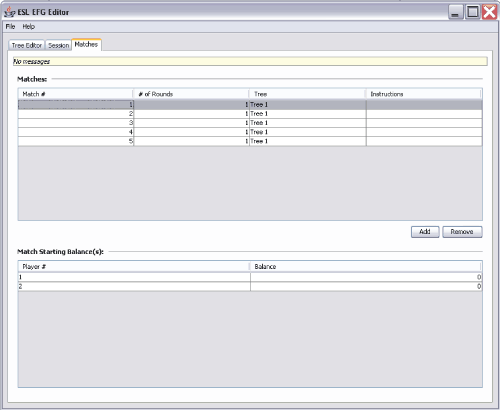Switch to the Tree Editor tab
The image size is (500, 410).
pyautogui.click(x=27, y=45)
